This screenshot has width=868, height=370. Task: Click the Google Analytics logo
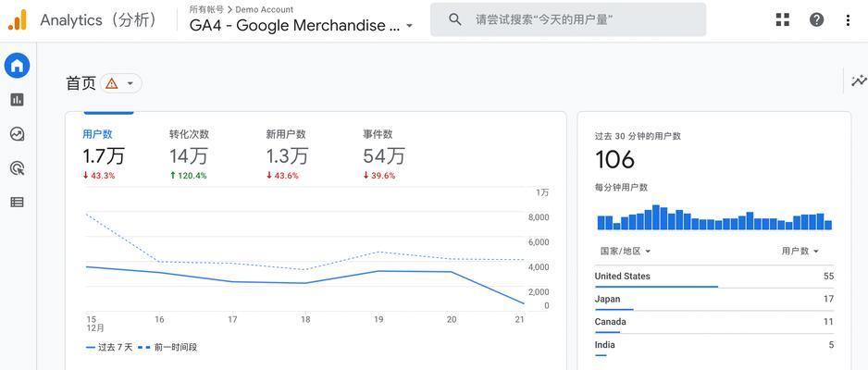18,20
